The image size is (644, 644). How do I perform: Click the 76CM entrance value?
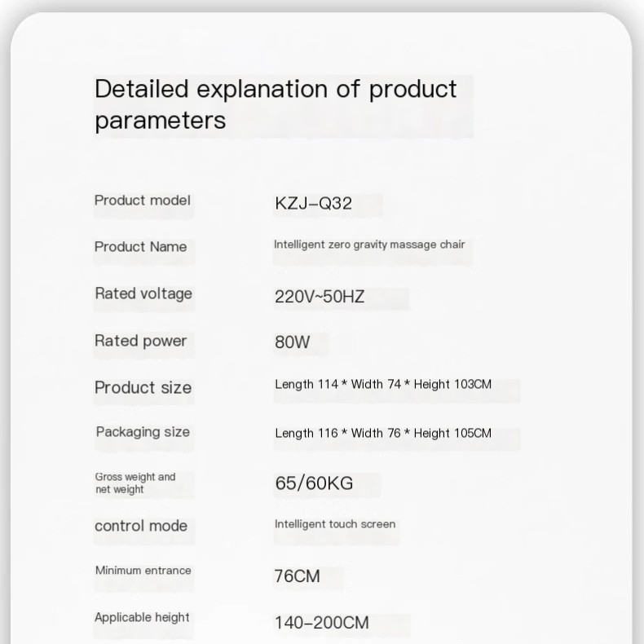click(x=297, y=576)
